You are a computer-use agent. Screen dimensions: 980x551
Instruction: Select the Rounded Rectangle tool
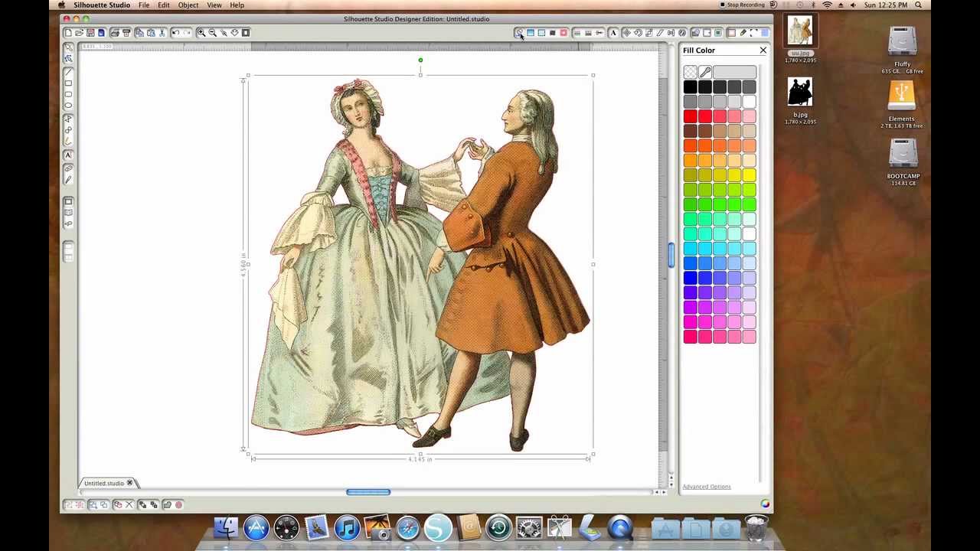point(68,93)
